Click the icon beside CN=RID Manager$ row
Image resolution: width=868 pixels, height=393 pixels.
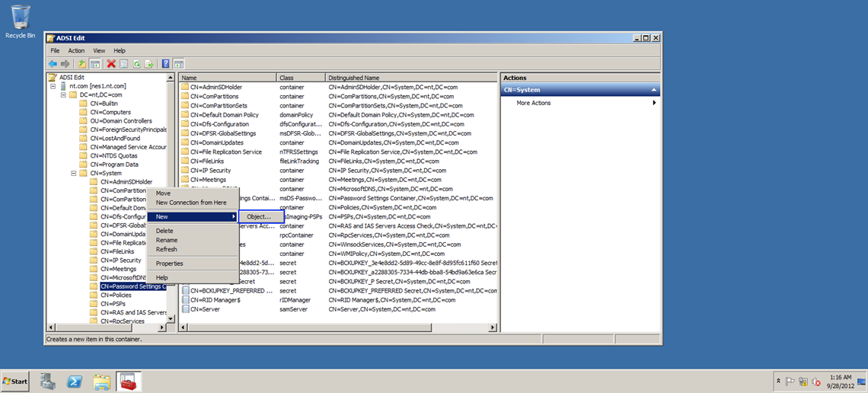tap(185, 300)
